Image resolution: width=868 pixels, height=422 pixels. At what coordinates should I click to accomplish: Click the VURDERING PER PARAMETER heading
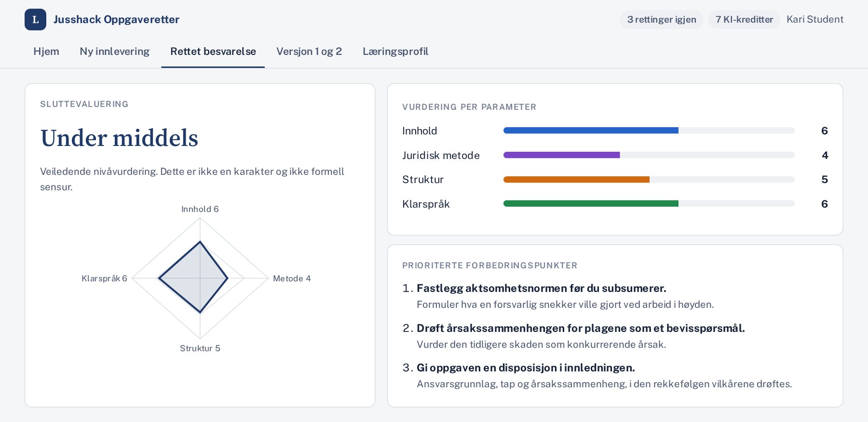coord(469,107)
